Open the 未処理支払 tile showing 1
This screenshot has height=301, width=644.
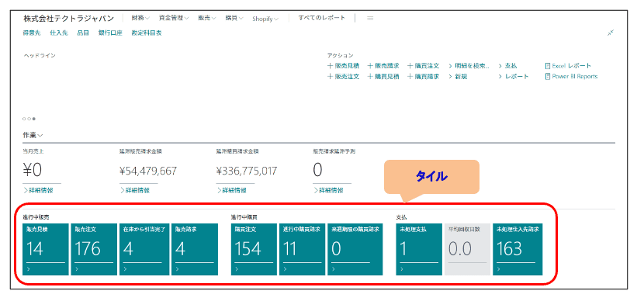tap(419, 249)
